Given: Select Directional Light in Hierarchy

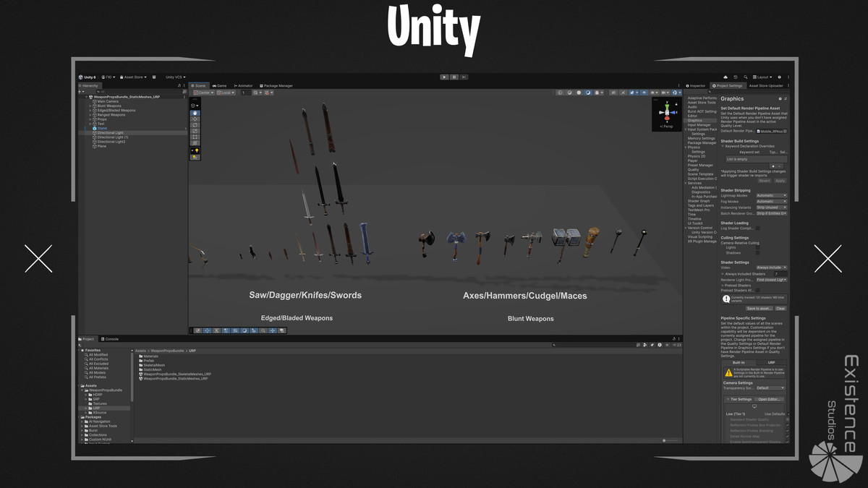Looking at the screenshot, I should (x=111, y=133).
